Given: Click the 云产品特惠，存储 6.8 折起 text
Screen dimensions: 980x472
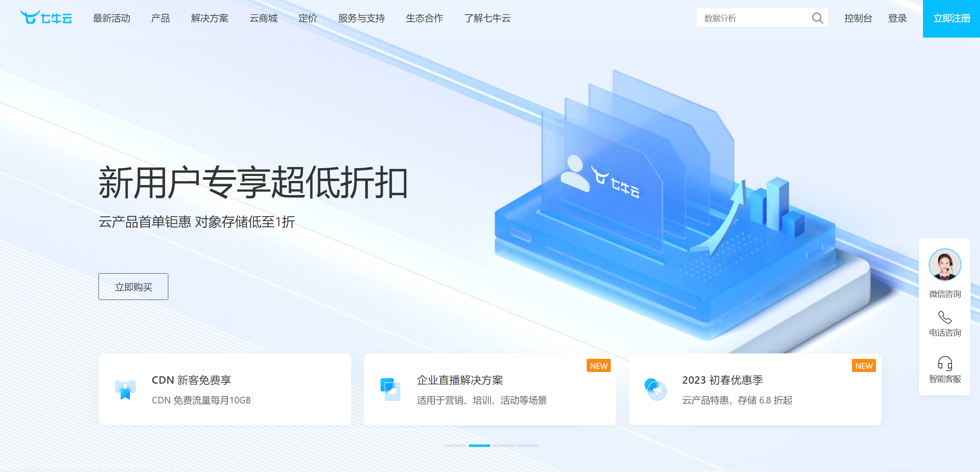Looking at the screenshot, I should (x=737, y=400).
